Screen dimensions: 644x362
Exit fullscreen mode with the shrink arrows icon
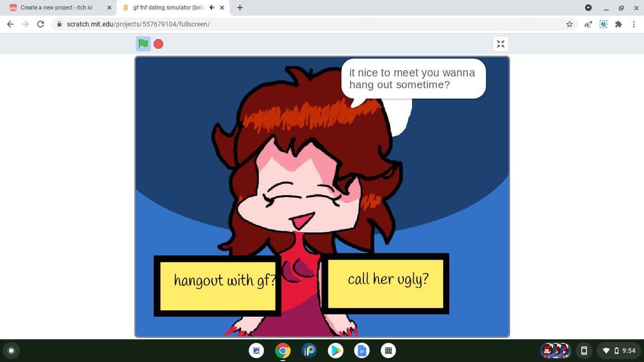[501, 44]
